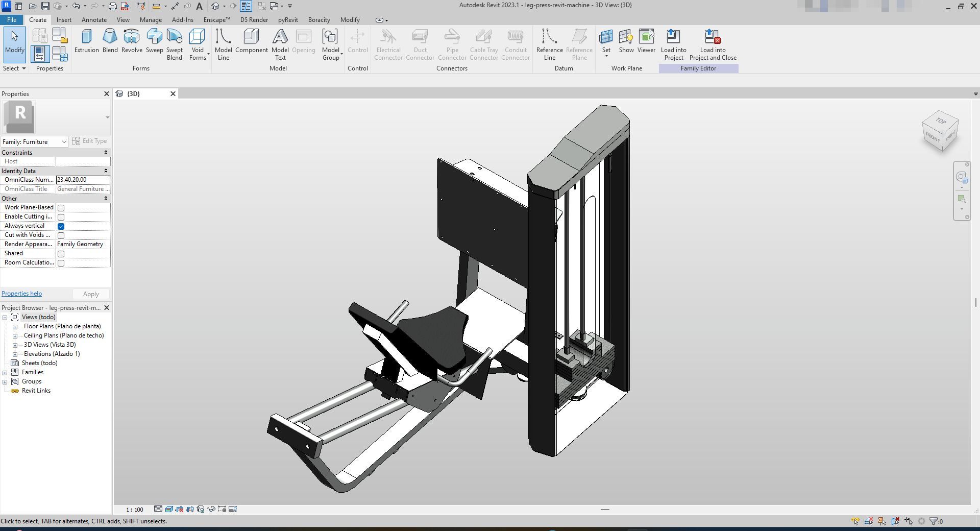This screenshot has height=531, width=980.
Task: Select the Swept Blend tool
Action: tap(174, 44)
